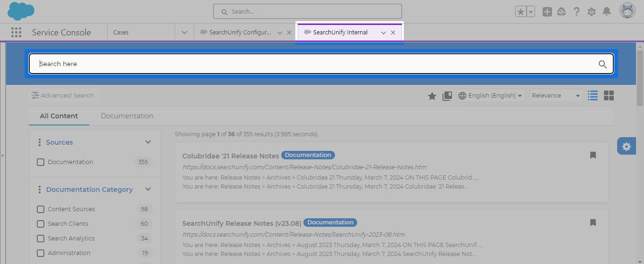Click the Search here input field

[311, 64]
